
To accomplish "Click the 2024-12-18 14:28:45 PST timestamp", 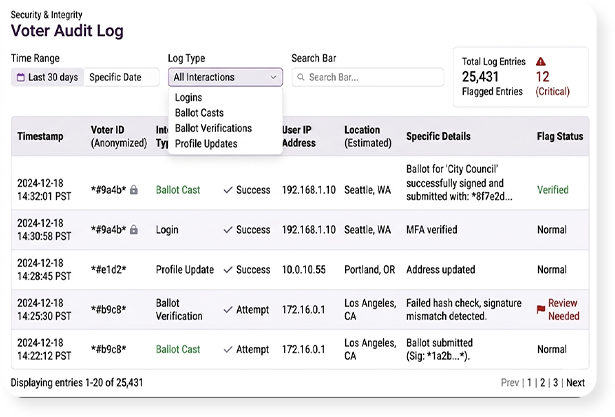I will coord(44,270).
